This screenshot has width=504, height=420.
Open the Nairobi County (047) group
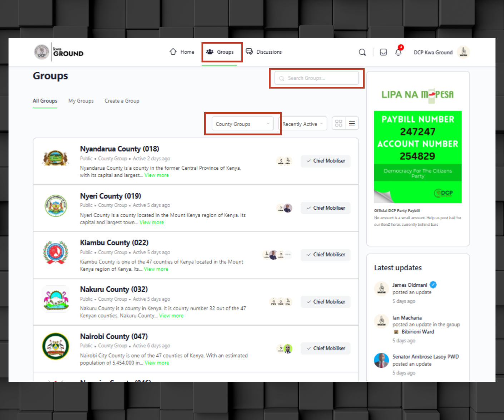[x=114, y=336]
